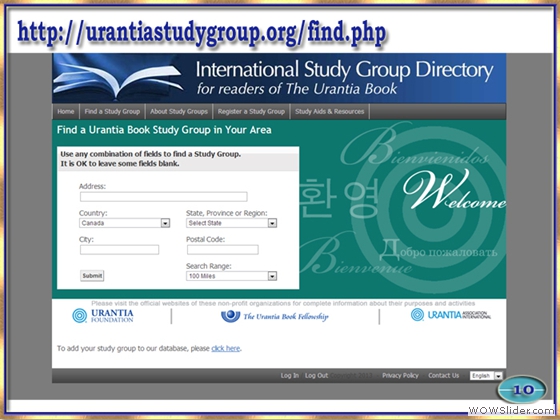The height and width of the screenshot is (420, 560).
Task: Open the Privacy Policy footer link
Action: pos(400,376)
